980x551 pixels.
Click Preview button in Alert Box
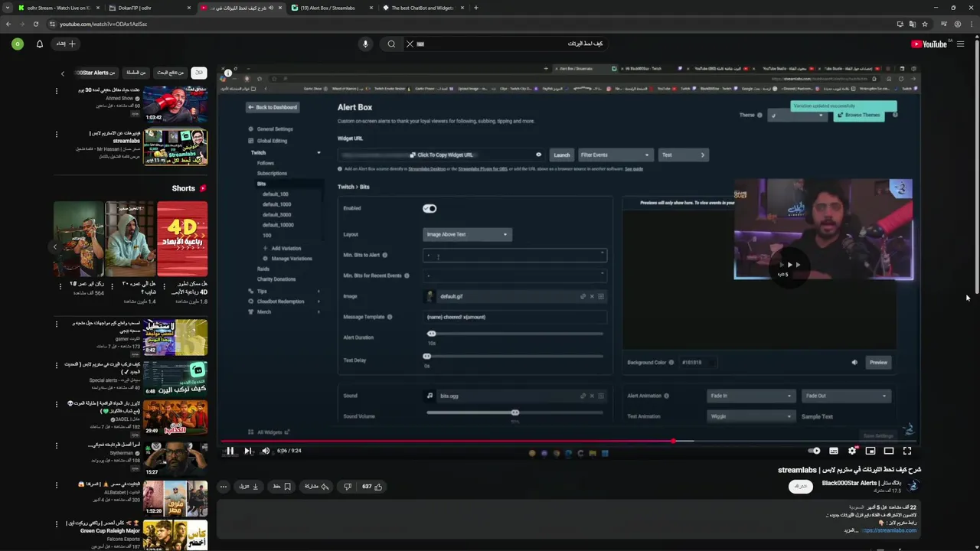(x=878, y=363)
